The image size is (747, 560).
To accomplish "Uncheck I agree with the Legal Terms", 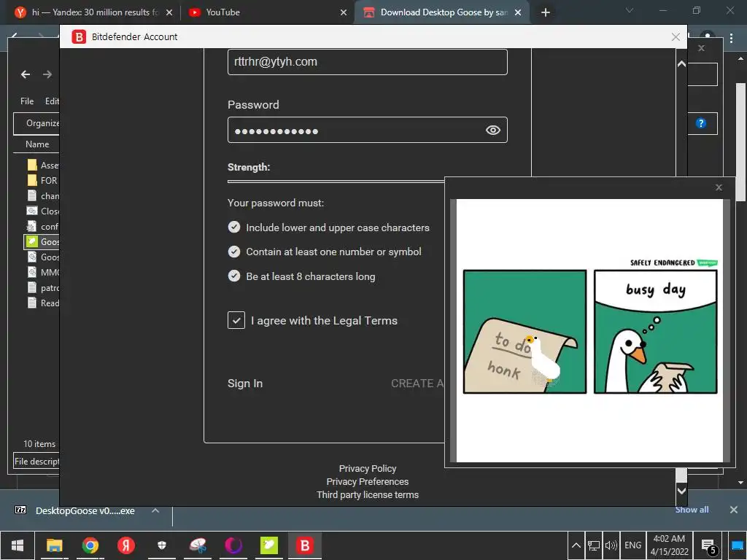I will coord(236,321).
